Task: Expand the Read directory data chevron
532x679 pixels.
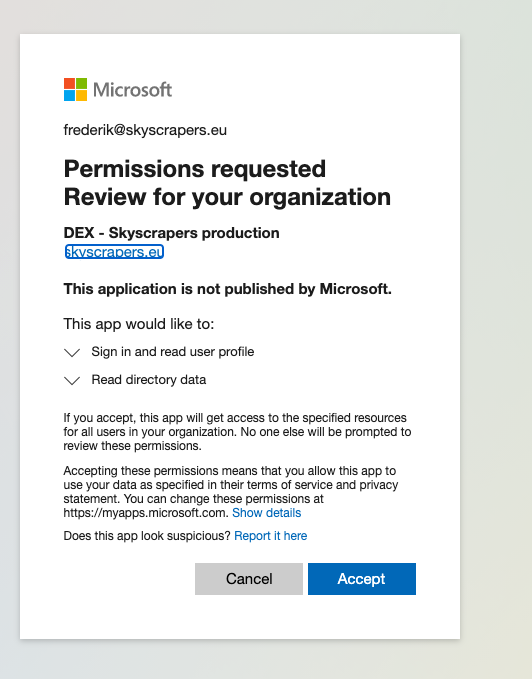Action: click(x=72, y=381)
